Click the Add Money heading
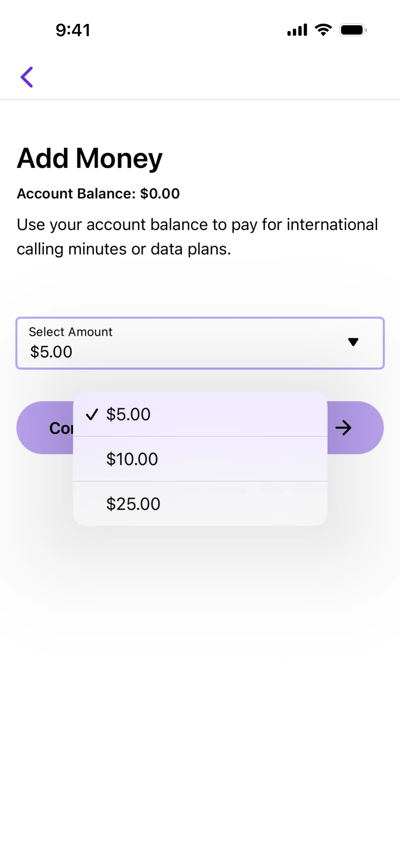 90,158
